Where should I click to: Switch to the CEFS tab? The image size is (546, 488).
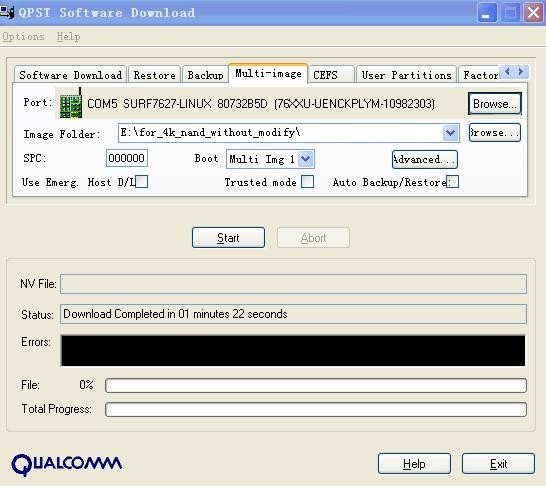[331, 75]
